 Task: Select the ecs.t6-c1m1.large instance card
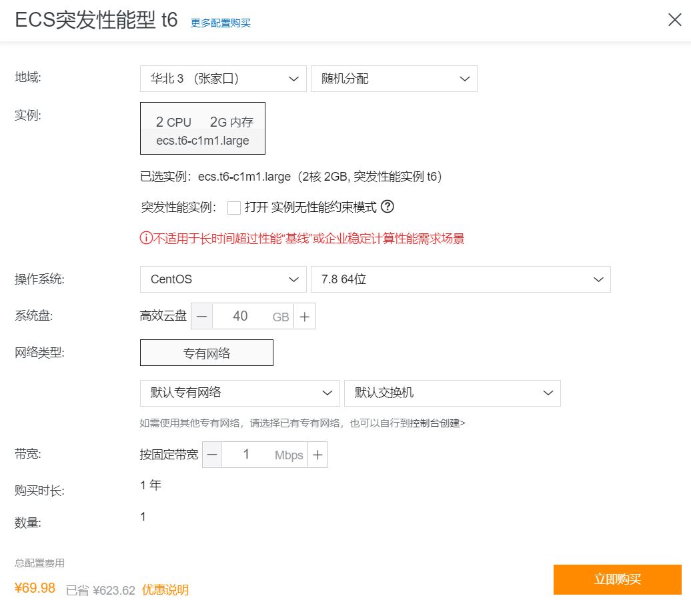pos(203,128)
